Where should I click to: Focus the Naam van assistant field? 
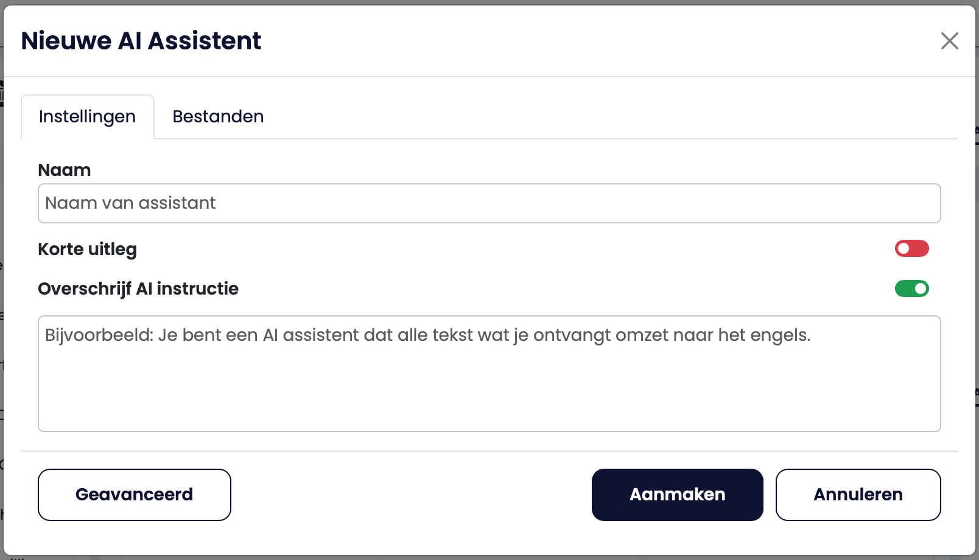click(x=489, y=203)
